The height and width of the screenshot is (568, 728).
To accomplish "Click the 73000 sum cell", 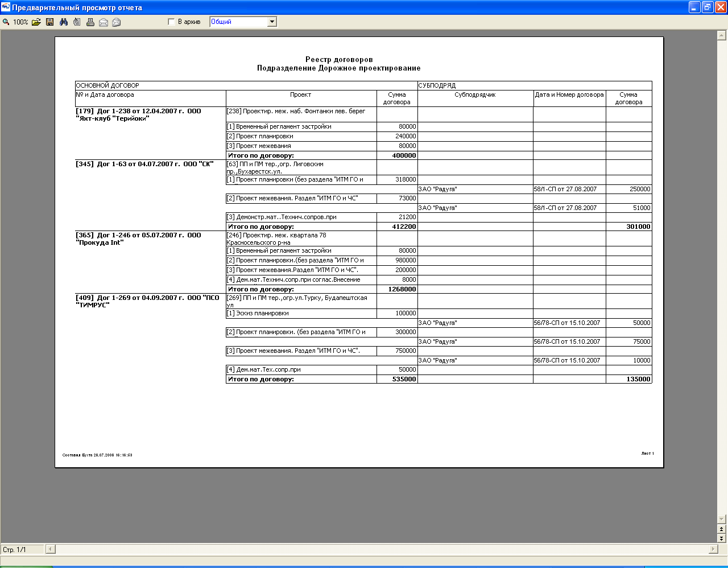I will point(397,199).
